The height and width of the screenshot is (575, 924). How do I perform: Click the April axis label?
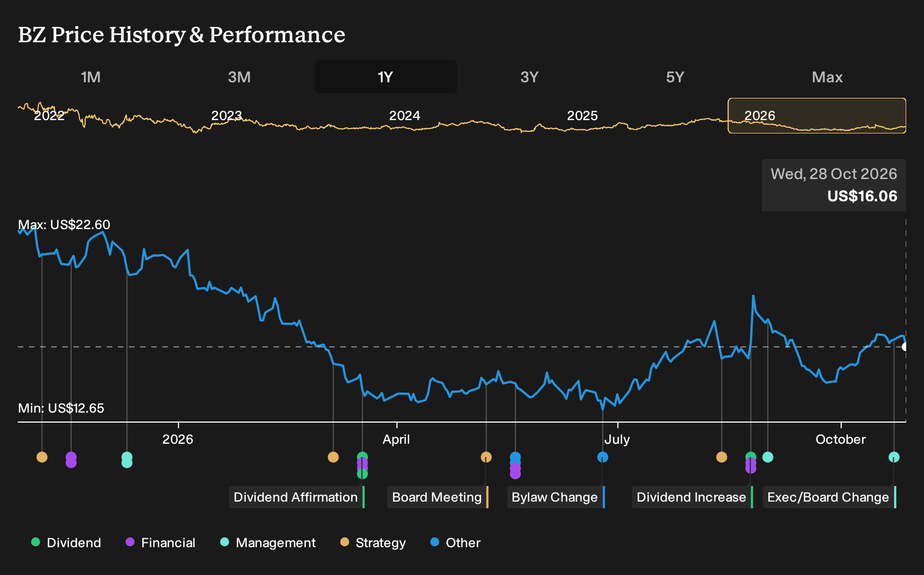pos(396,439)
